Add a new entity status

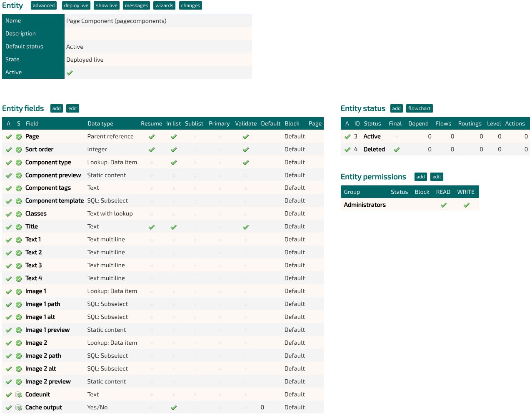[397, 108]
